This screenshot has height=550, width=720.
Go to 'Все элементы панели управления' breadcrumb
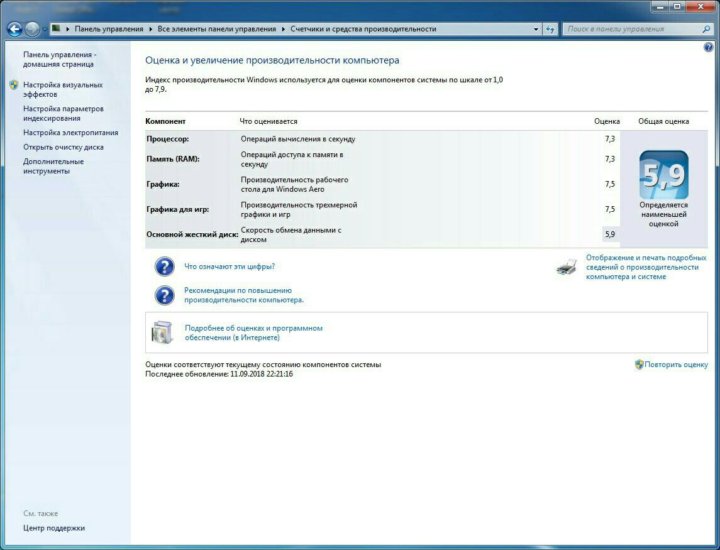[x=216, y=29]
